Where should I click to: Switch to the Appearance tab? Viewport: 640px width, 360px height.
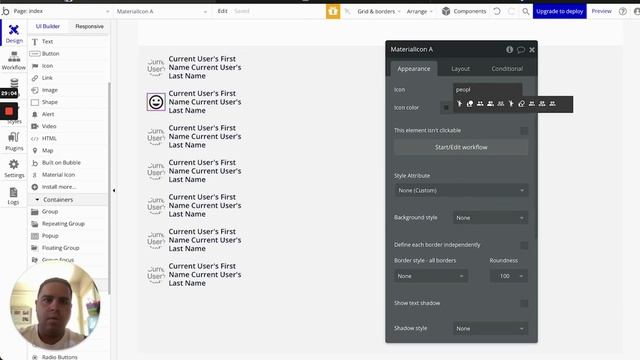[414, 69]
